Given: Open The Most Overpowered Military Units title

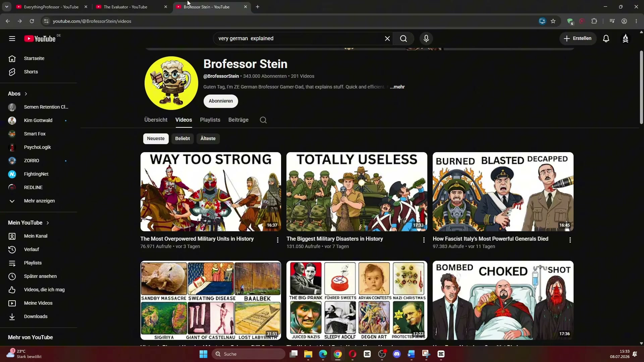Looking at the screenshot, I should pyautogui.click(x=197, y=239).
